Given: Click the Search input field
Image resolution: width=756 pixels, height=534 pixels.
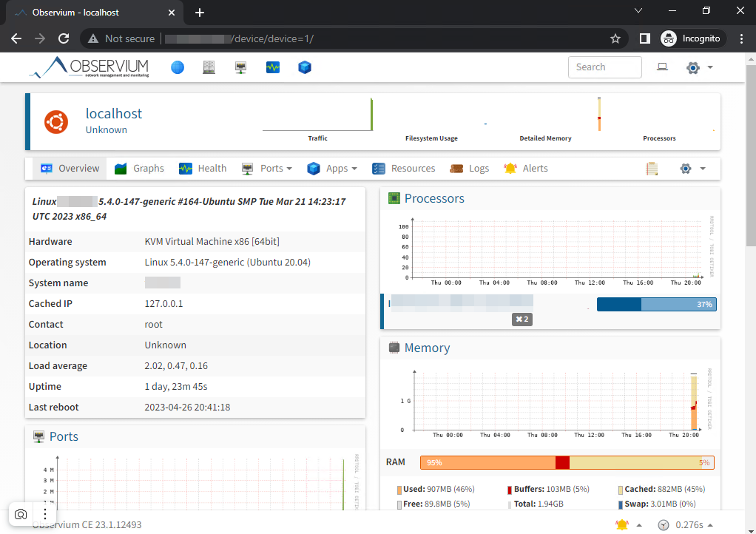Looking at the screenshot, I should (x=604, y=67).
